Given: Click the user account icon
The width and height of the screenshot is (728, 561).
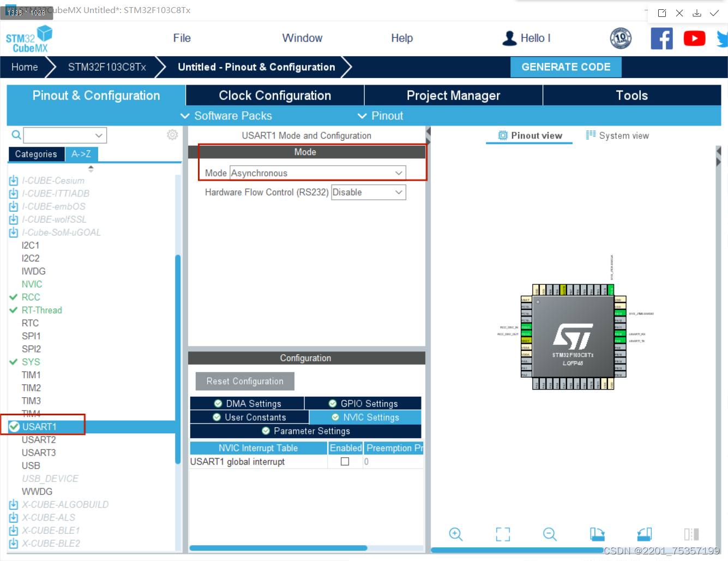Looking at the screenshot, I should coord(509,38).
